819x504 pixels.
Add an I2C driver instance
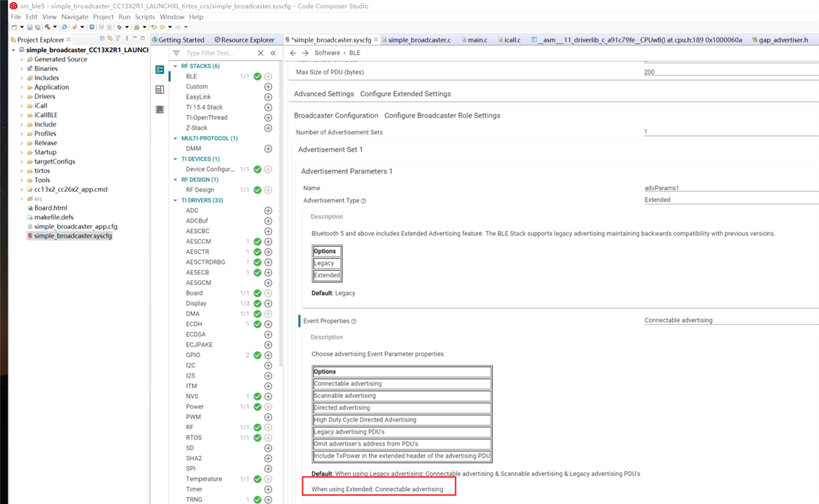pyautogui.click(x=268, y=366)
